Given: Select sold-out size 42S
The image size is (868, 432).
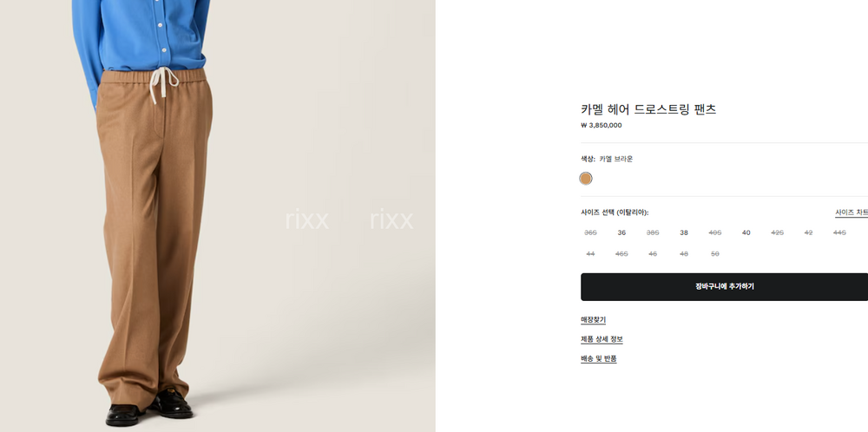Looking at the screenshot, I should pos(777,232).
